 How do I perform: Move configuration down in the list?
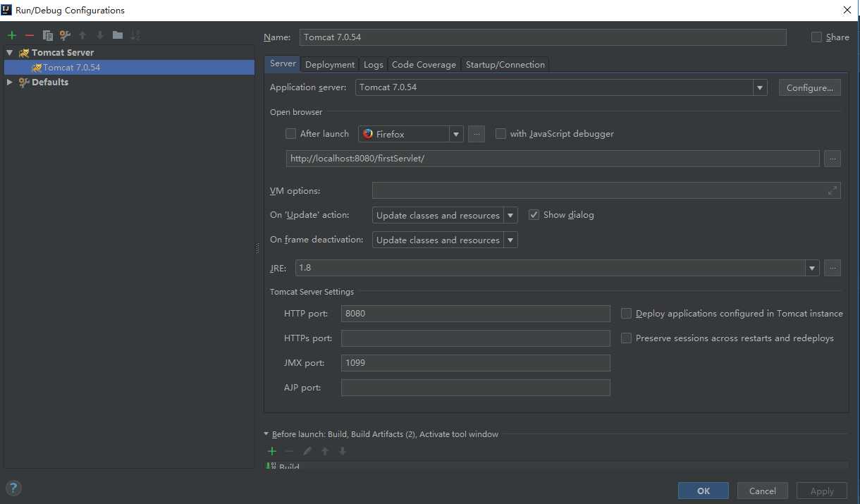click(x=100, y=35)
